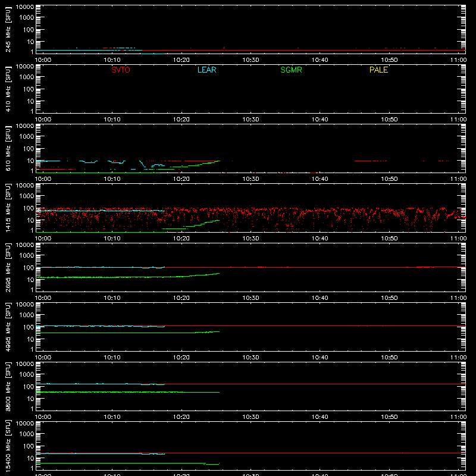Select the 410 MHz [SFU] axis title
476x476 pixels.
[8, 89]
